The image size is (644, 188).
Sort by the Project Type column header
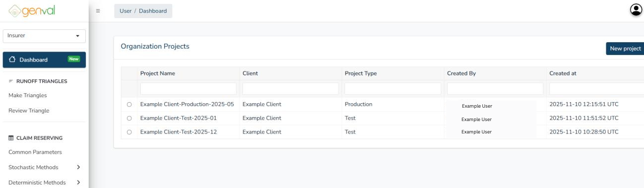(360, 73)
